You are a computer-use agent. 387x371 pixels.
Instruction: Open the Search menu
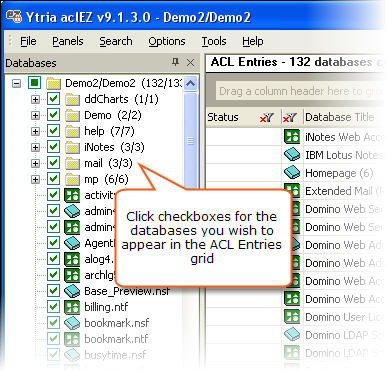coord(116,41)
